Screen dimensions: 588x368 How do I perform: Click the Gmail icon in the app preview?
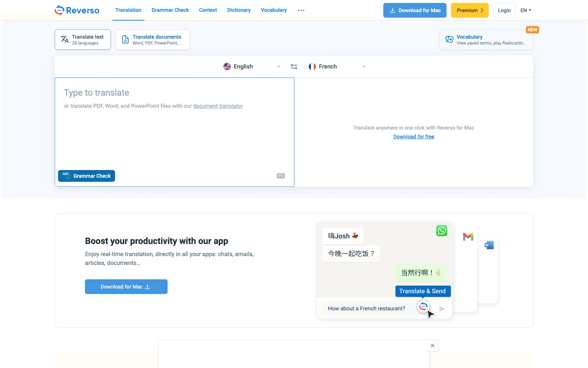tap(468, 237)
